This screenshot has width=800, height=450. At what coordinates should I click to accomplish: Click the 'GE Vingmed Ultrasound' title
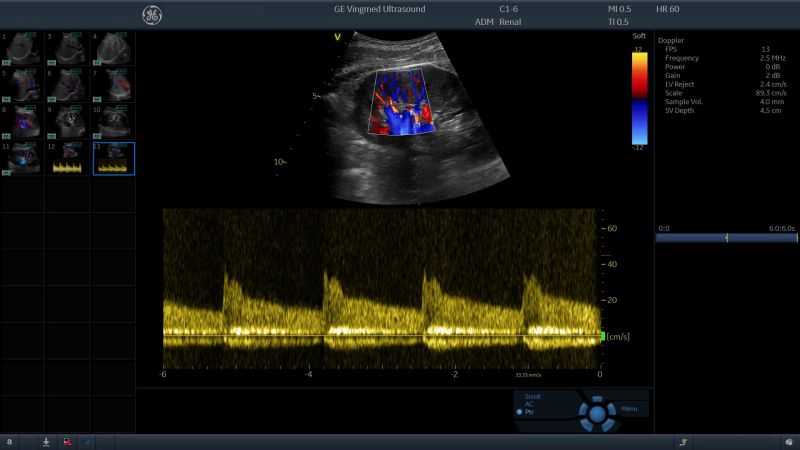379,9
